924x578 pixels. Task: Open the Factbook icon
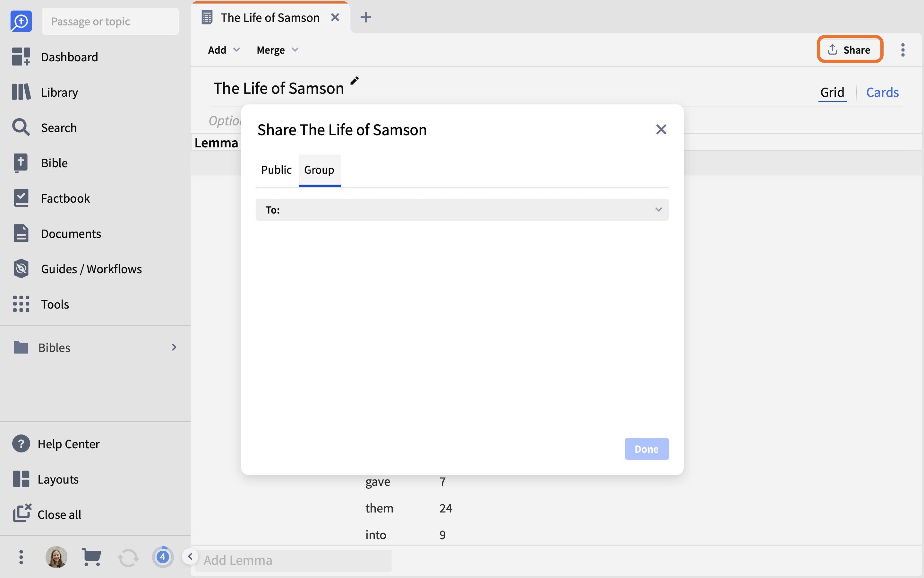pyautogui.click(x=21, y=198)
